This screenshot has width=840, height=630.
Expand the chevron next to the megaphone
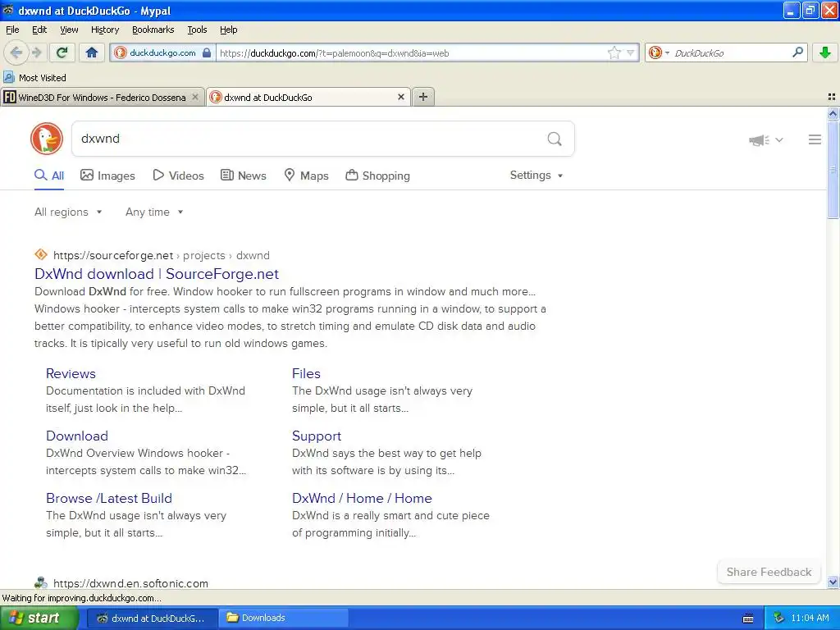click(x=779, y=139)
